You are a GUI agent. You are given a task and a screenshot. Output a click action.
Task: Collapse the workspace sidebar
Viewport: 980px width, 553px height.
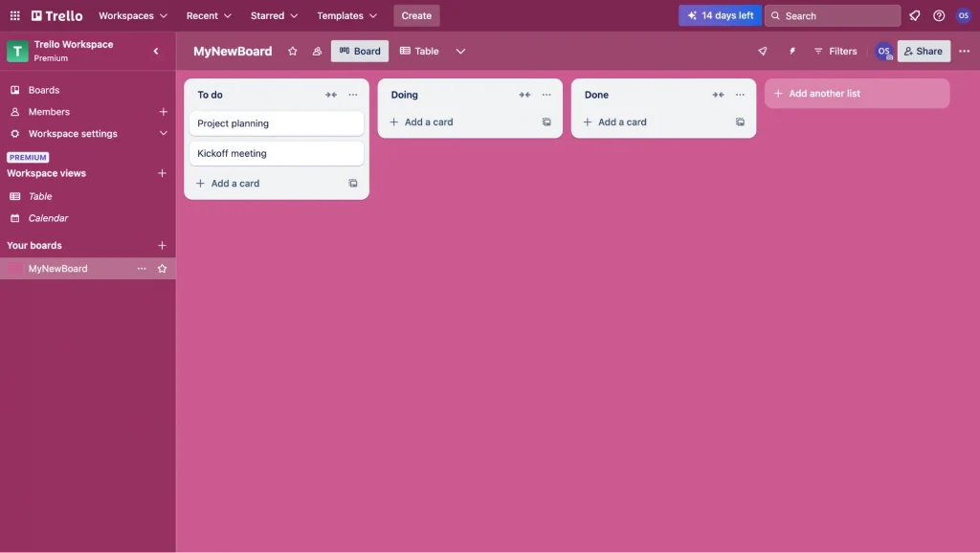(156, 51)
